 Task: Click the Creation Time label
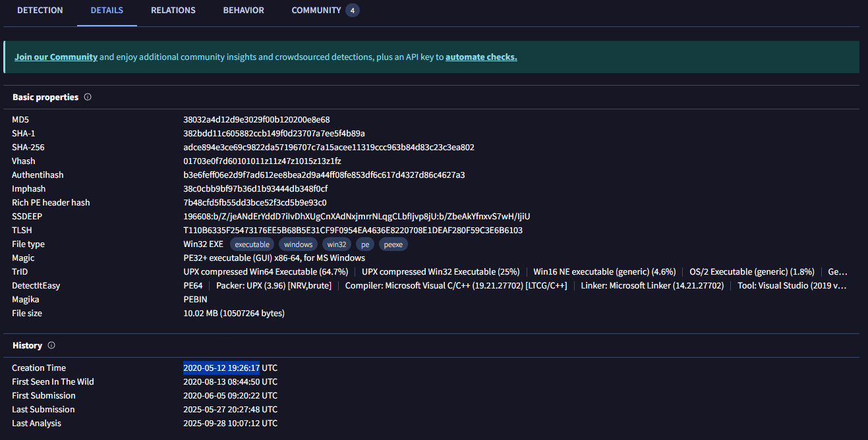pyautogui.click(x=39, y=368)
